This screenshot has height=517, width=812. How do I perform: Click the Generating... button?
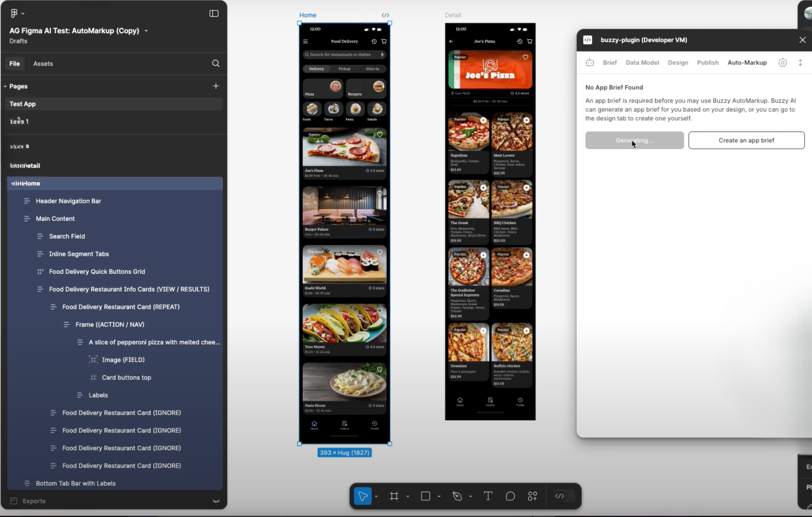click(x=635, y=140)
